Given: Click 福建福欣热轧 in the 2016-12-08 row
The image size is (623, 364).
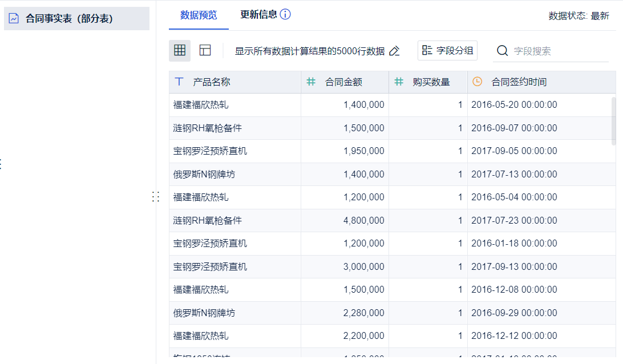Looking at the screenshot, I should [201, 290].
